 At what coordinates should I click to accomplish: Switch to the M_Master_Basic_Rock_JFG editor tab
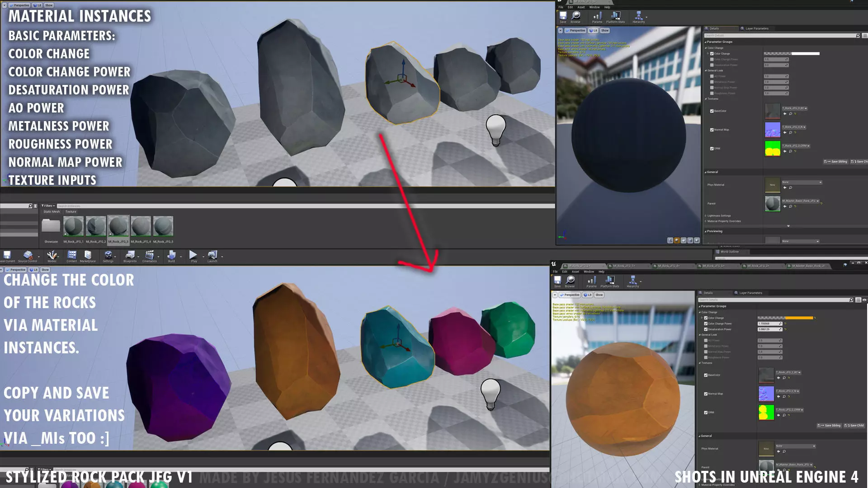808,266
